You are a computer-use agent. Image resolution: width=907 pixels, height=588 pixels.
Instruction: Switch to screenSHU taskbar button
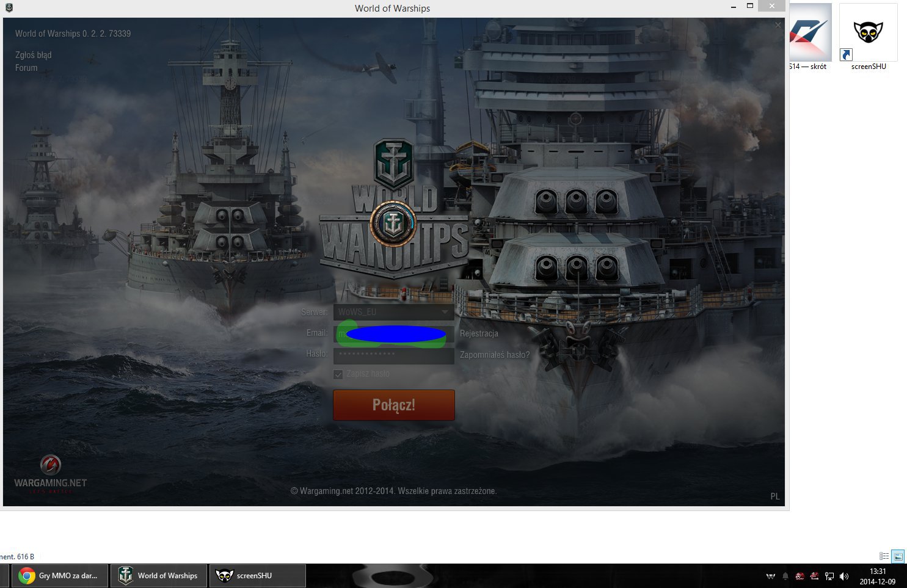click(258, 576)
